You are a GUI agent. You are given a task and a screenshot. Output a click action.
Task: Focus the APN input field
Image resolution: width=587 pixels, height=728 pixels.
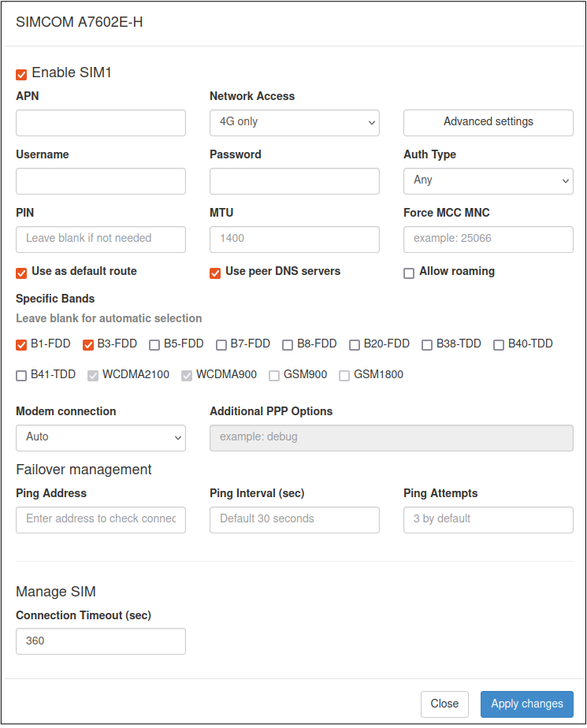coord(100,122)
